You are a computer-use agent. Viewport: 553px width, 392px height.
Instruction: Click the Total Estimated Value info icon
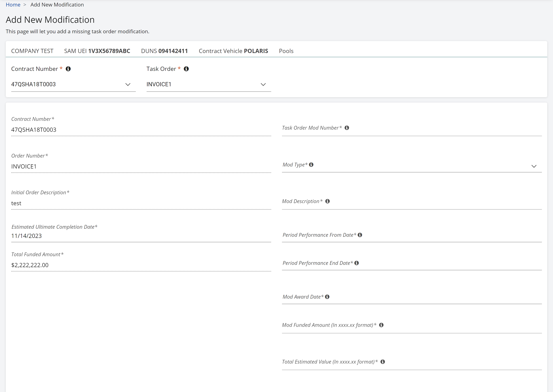tap(383, 362)
